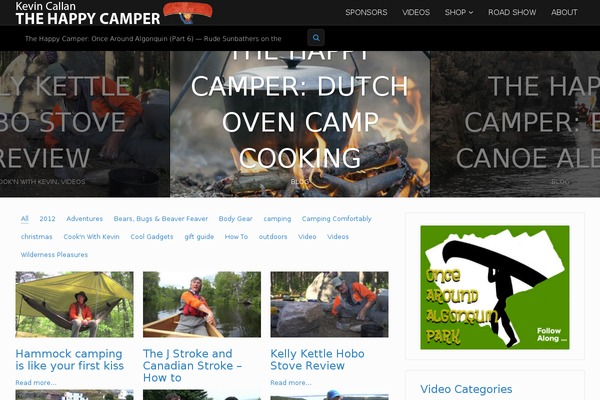This screenshot has width=600, height=400.
Task: Click the blue search magnifier icon
Action: click(316, 38)
